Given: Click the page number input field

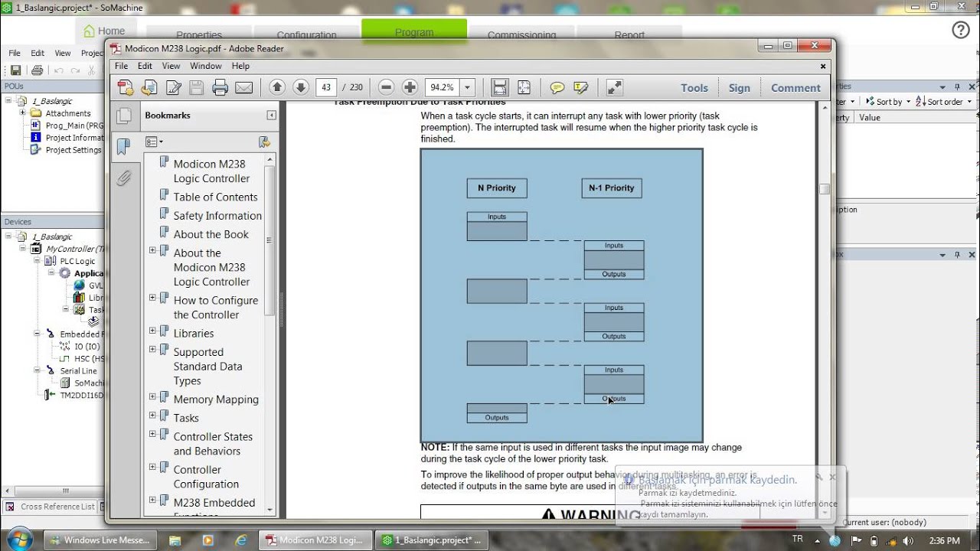Looking at the screenshot, I should point(327,87).
